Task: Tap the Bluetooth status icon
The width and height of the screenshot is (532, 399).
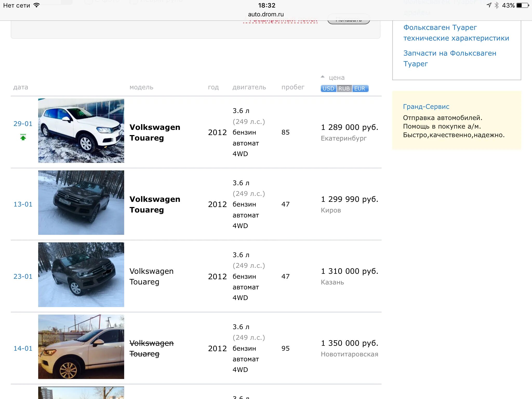Action: pos(497,5)
